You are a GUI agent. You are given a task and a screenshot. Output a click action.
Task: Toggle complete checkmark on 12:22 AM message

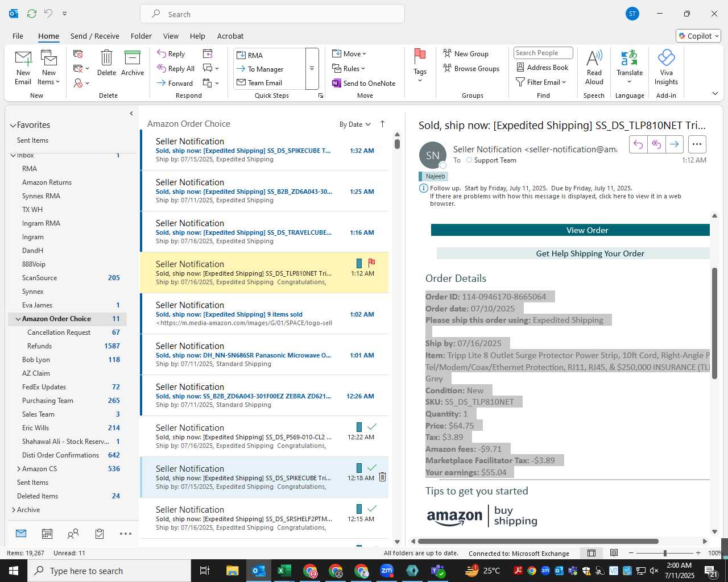[372, 426]
